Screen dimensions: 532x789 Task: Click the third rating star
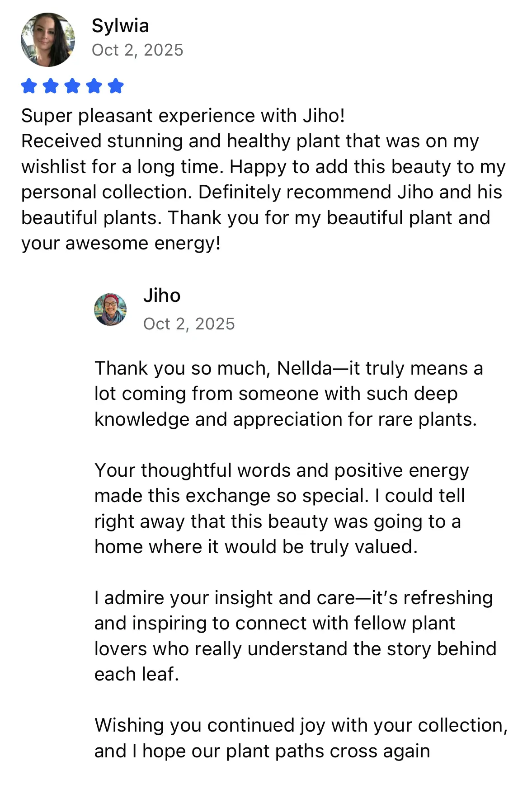(x=72, y=86)
